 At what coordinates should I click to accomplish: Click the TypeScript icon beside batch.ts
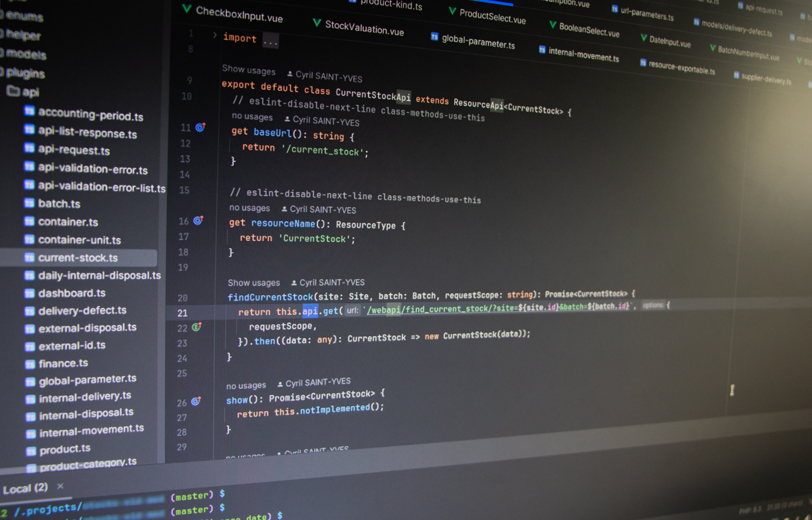pyautogui.click(x=29, y=204)
